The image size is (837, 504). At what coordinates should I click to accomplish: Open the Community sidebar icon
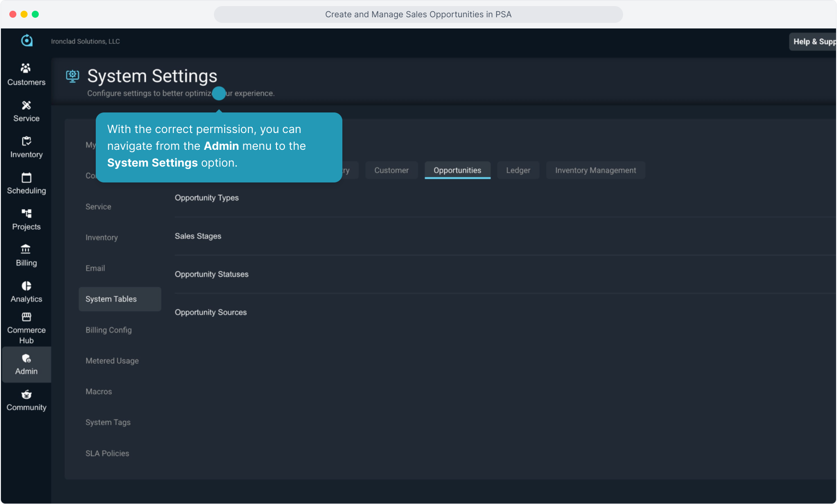[26, 395]
